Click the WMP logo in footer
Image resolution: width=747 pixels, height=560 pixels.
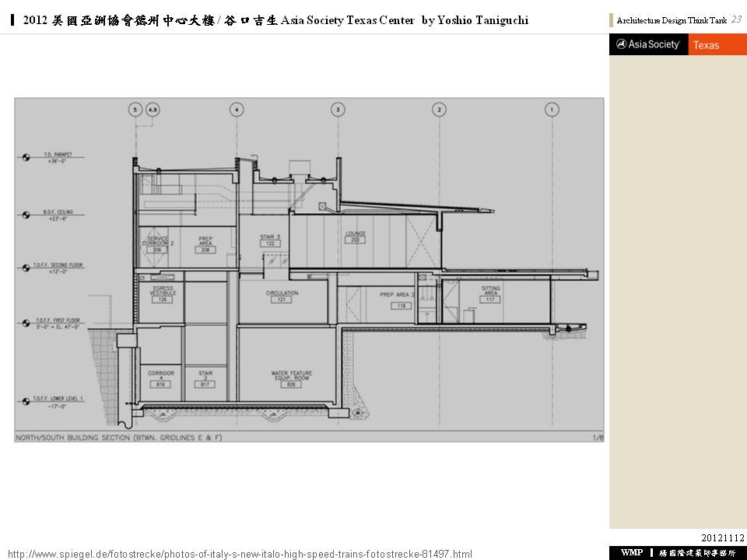pyautogui.click(x=631, y=552)
